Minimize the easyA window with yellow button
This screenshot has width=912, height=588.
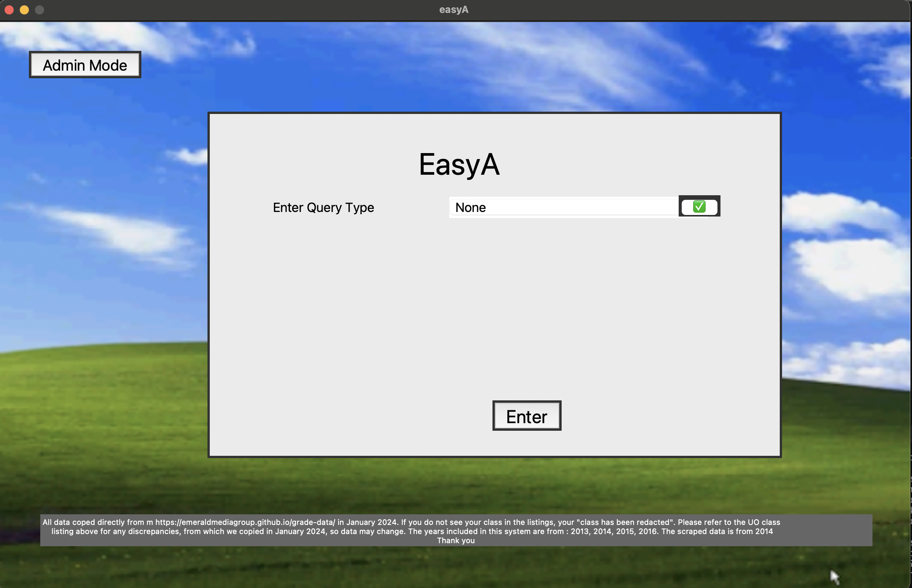pos(24,9)
